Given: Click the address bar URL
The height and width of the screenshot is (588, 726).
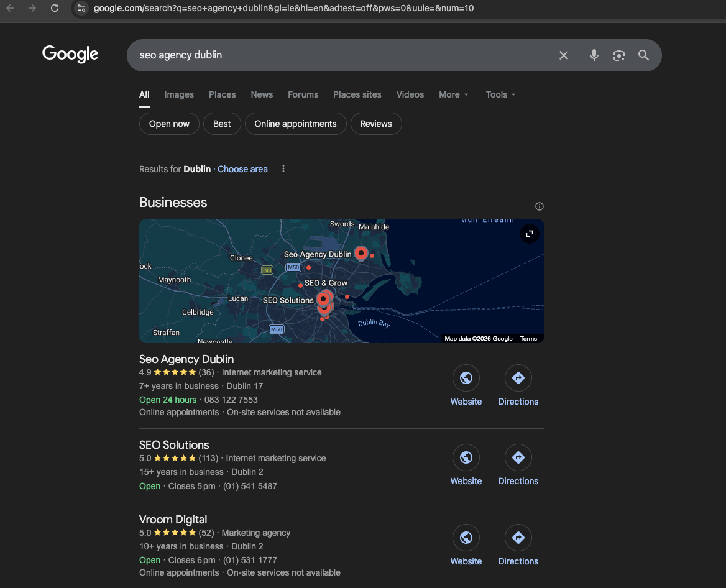Looking at the screenshot, I should [x=283, y=8].
